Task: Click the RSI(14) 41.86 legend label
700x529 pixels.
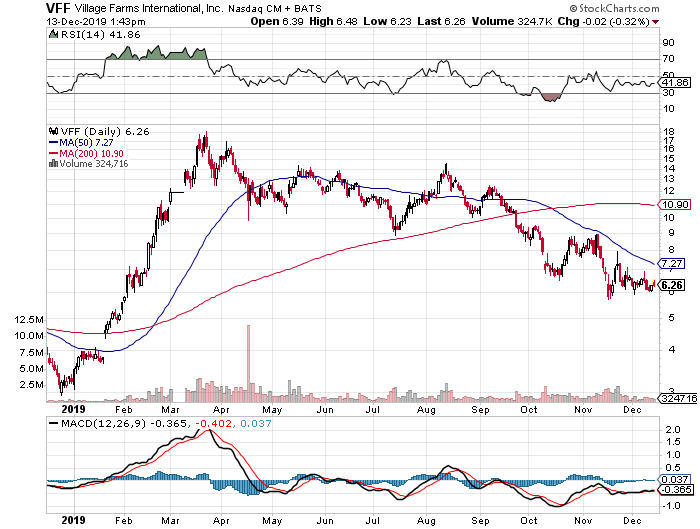Action: [x=100, y=34]
